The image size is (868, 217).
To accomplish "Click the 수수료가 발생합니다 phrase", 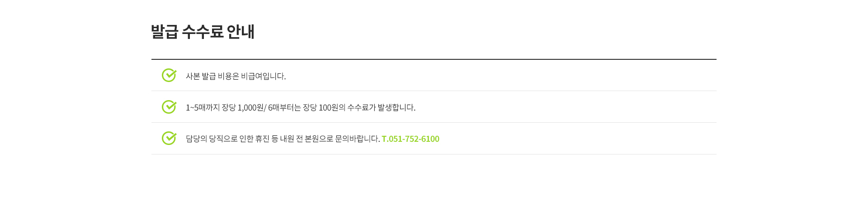I will click(381, 107).
